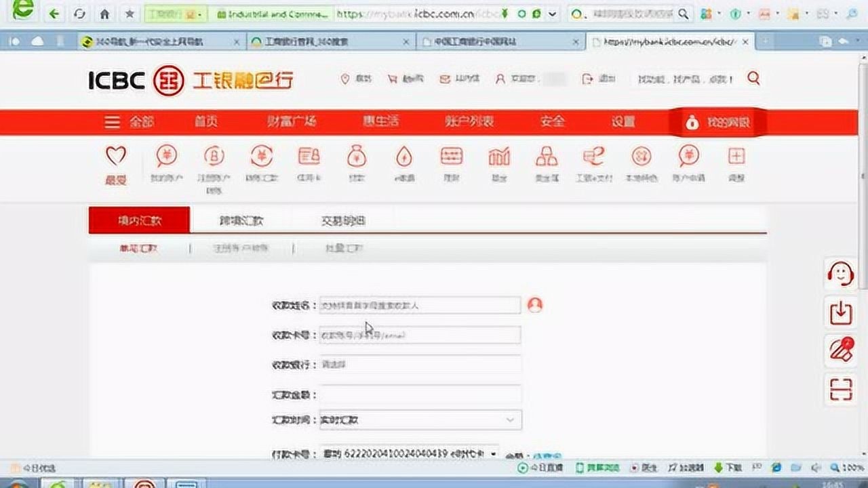Viewport: 868px width, 488px height.
Task: Click the 最爱 heart favorites icon
Action: coord(115,156)
